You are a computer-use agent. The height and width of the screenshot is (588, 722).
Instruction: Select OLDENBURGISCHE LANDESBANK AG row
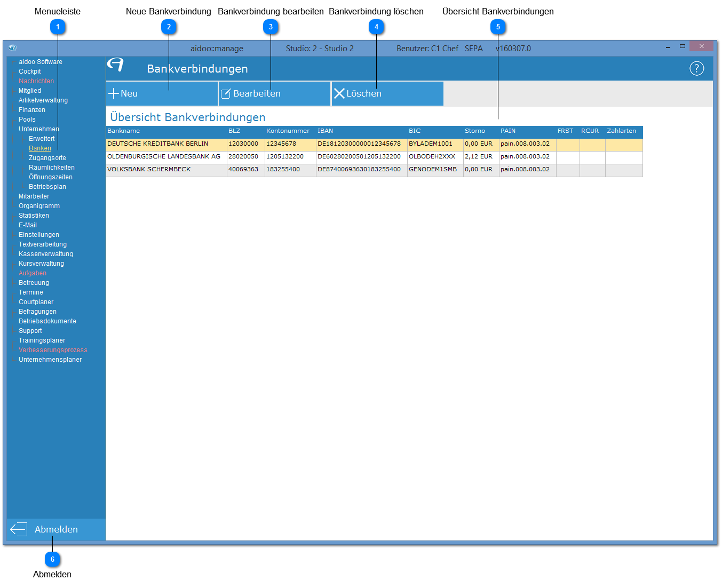375,157
